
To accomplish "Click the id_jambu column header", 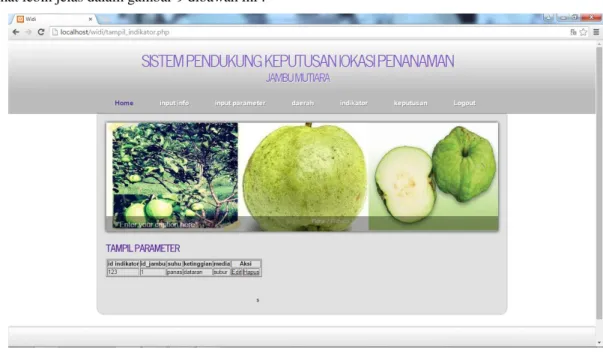I will tap(153, 264).
